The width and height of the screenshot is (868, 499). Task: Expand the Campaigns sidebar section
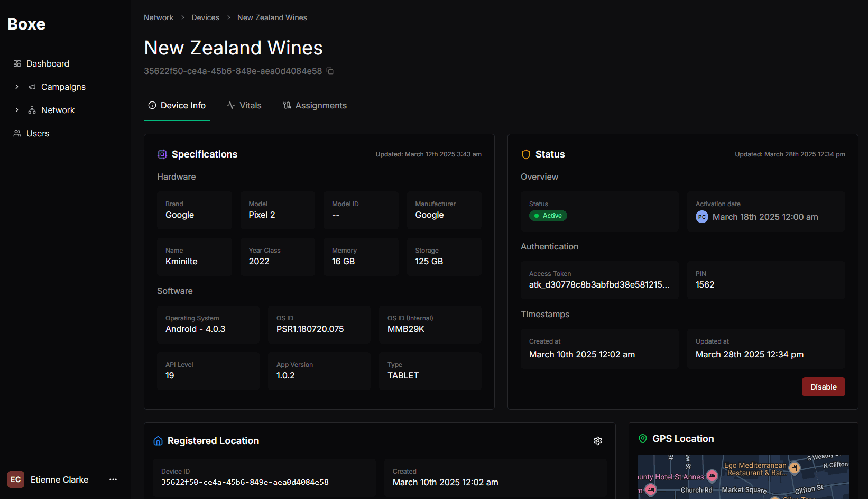pos(17,87)
